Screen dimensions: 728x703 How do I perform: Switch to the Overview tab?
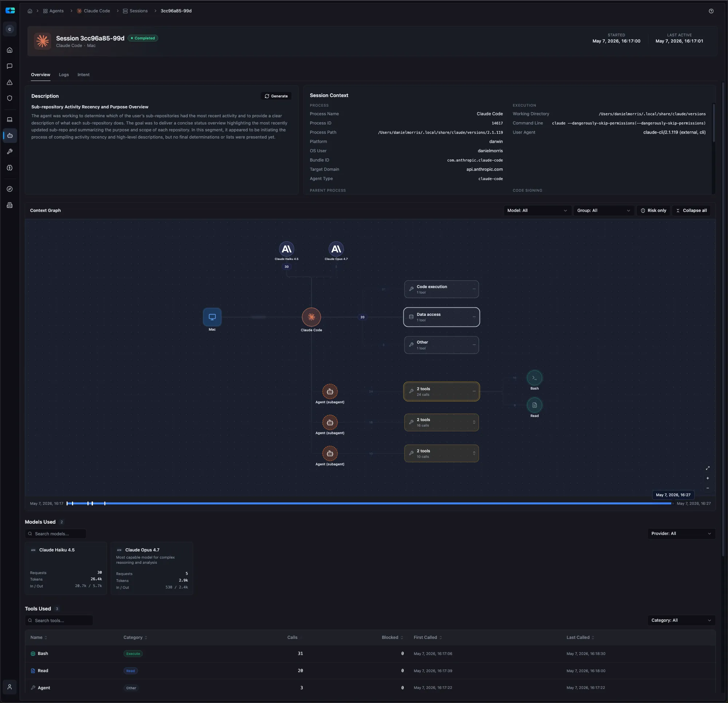[x=40, y=75]
